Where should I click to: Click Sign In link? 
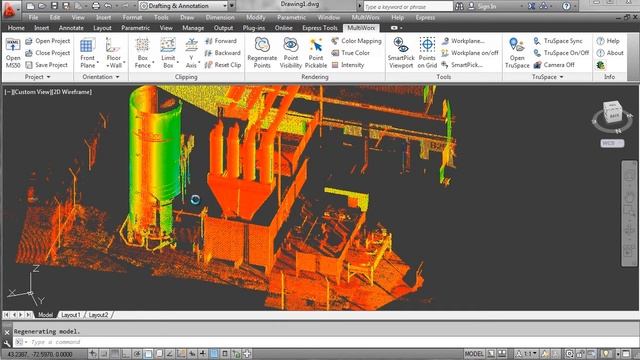(x=482, y=6)
